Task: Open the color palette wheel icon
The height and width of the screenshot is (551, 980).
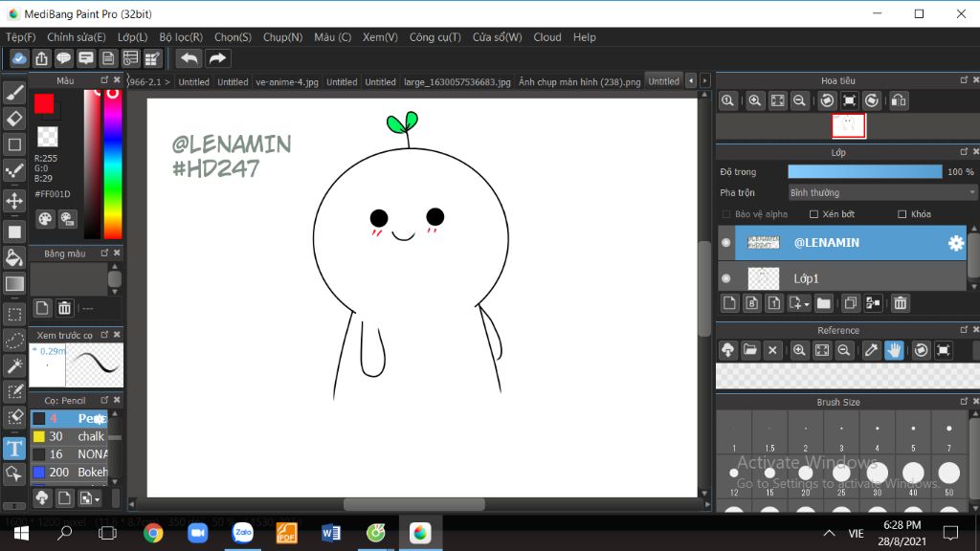Action: coord(45,219)
